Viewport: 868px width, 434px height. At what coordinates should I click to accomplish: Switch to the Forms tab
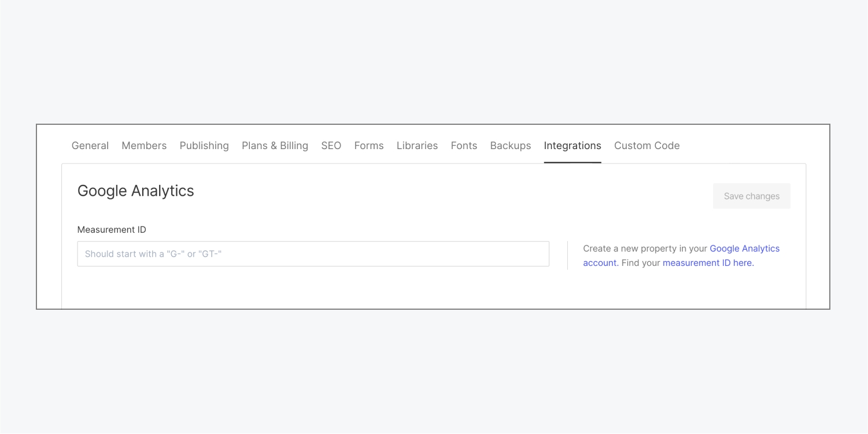368,146
